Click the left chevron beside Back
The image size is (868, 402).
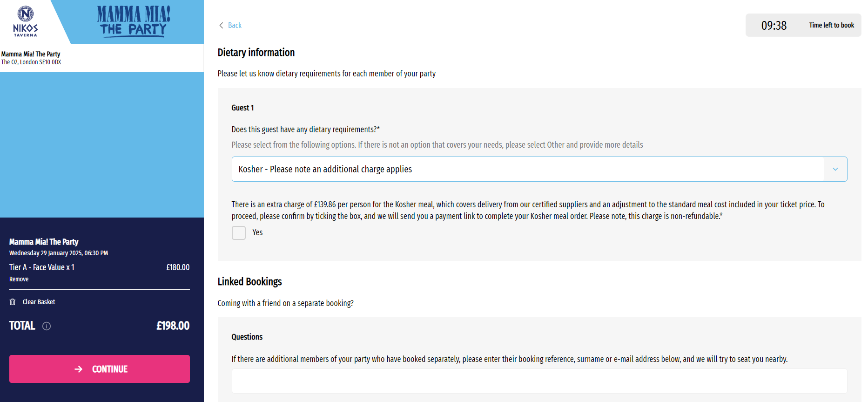[221, 25]
